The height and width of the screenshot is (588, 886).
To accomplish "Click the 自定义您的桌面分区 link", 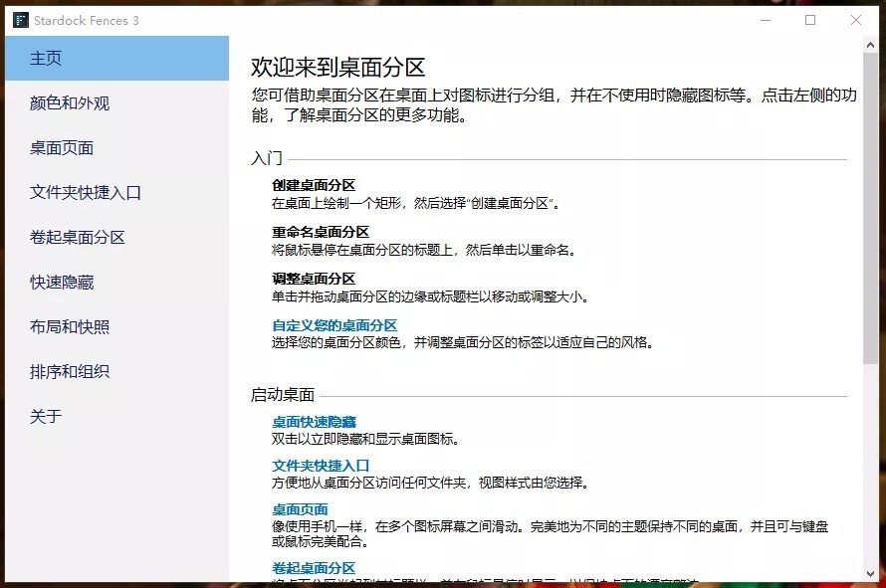I will coord(334,325).
